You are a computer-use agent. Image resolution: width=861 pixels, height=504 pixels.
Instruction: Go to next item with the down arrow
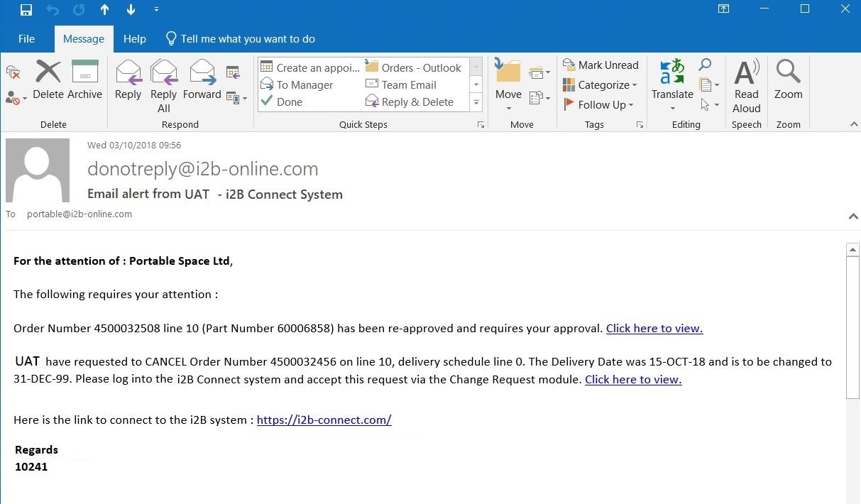(131, 10)
